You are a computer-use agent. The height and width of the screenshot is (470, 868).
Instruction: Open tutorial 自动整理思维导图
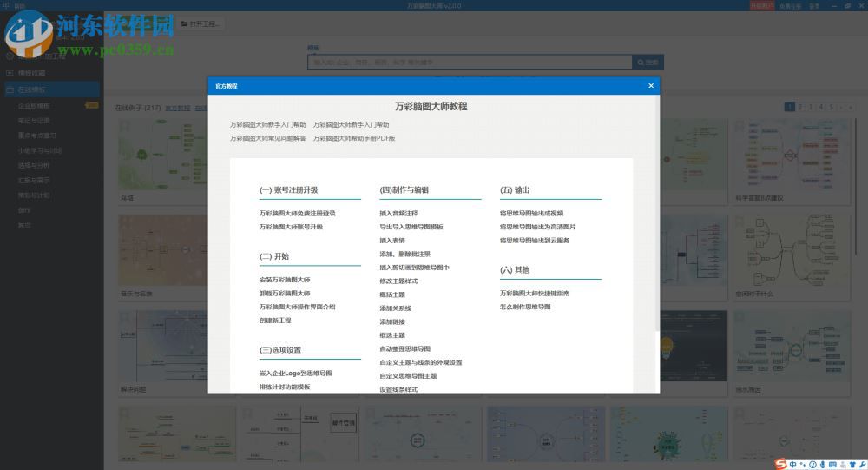coord(404,348)
